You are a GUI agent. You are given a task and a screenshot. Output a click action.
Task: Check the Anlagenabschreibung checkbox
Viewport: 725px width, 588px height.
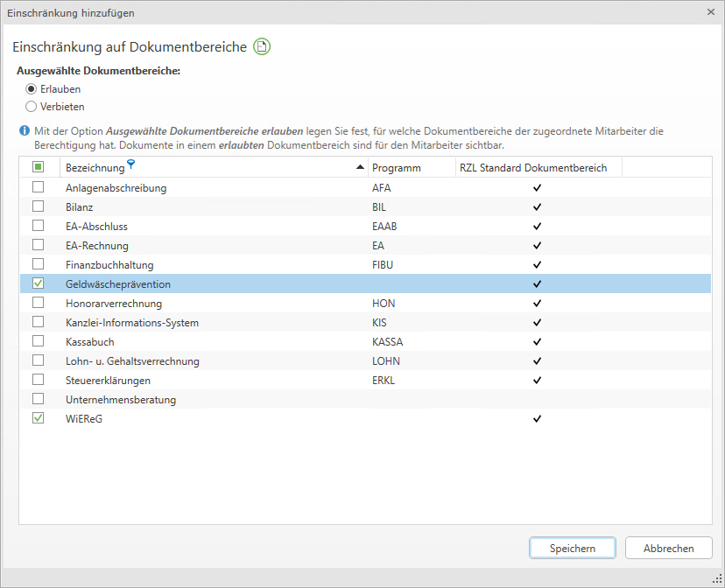39,187
